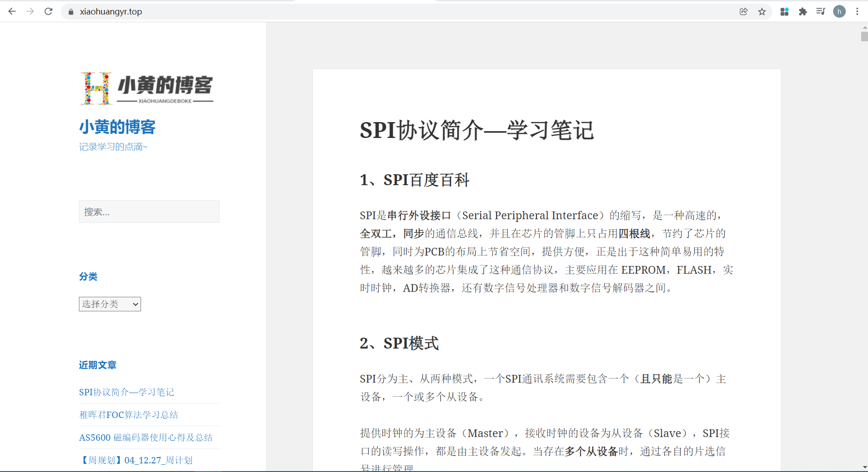This screenshot has height=472, width=868.
Task: Click the article title SPI协议简介—学习笔记
Action: point(477,130)
